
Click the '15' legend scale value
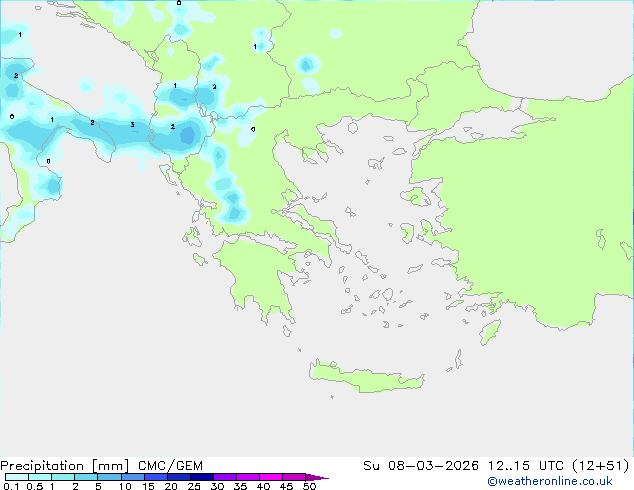coord(148,486)
